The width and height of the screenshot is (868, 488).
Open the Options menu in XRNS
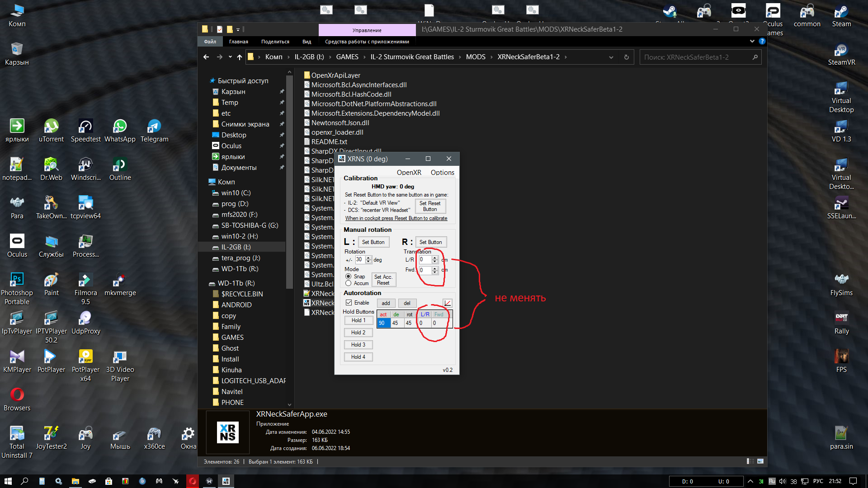coord(442,173)
